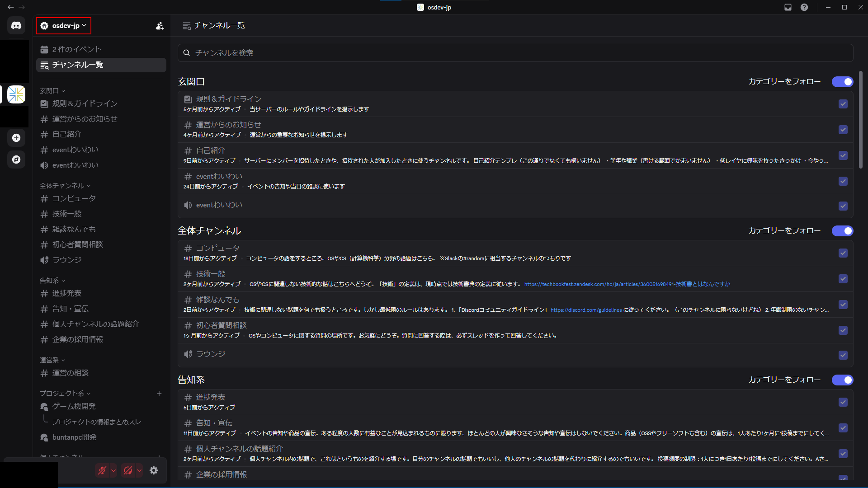Click the invite members icon
The image size is (868, 488).
(160, 26)
